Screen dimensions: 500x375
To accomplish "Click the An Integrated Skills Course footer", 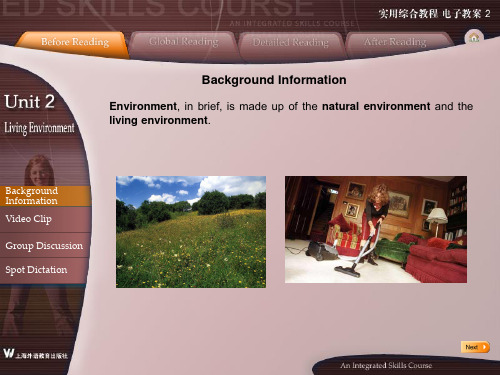I will click(386, 366).
